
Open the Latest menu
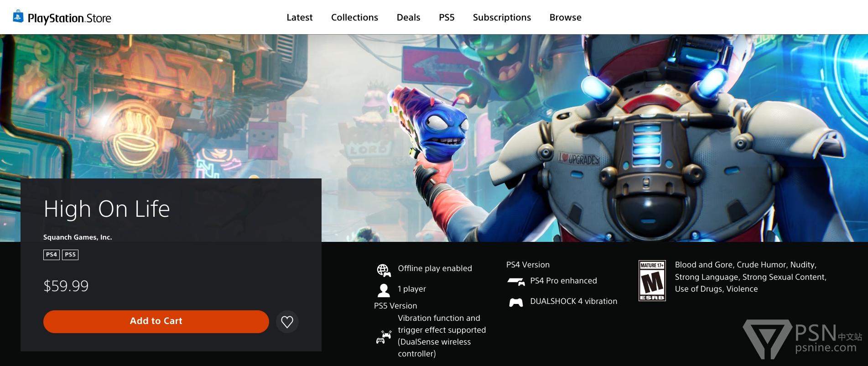pos(300,17)
